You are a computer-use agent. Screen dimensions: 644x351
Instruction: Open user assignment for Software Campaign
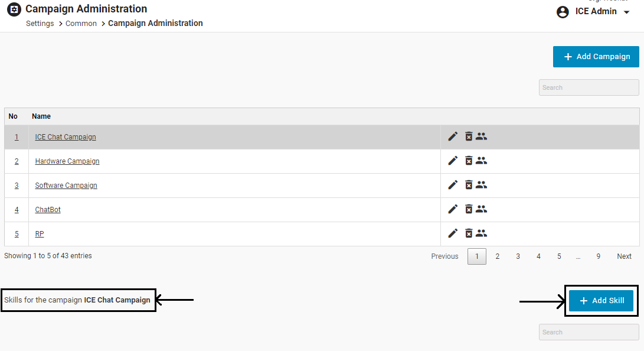[x=482, y=185]
